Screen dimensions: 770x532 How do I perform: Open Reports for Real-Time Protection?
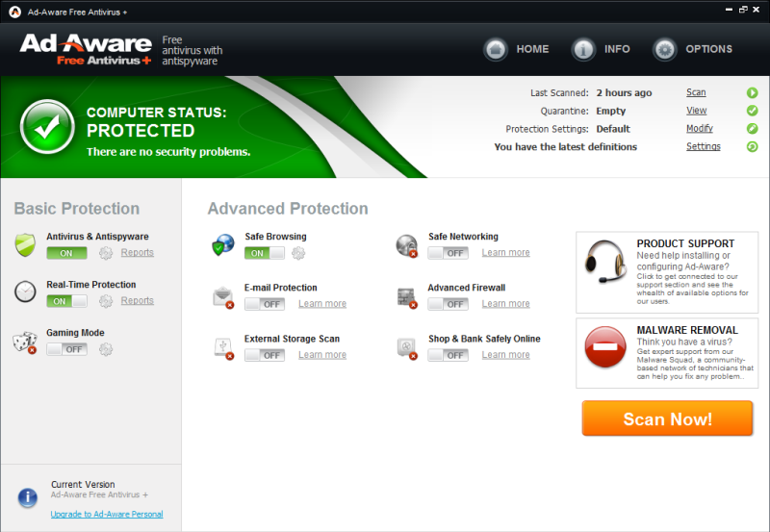coord(137,300)
